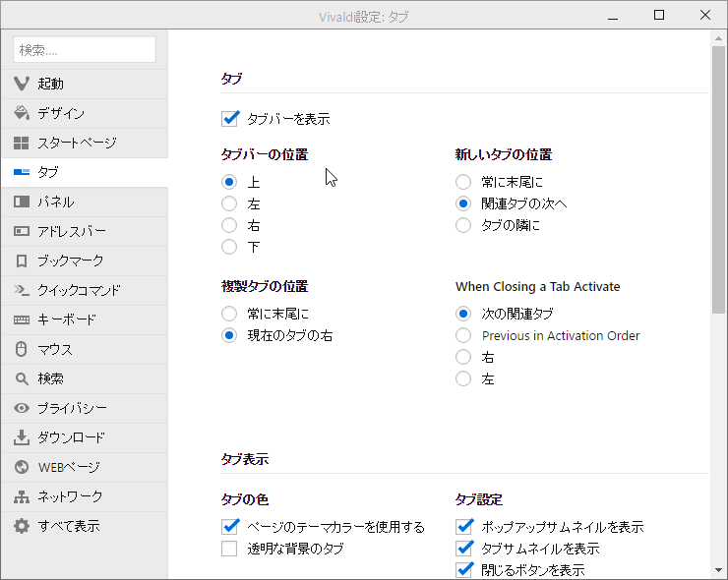728x580 pixels.
Task: Select ネットワーク settings category
Action: coord(85,496)
